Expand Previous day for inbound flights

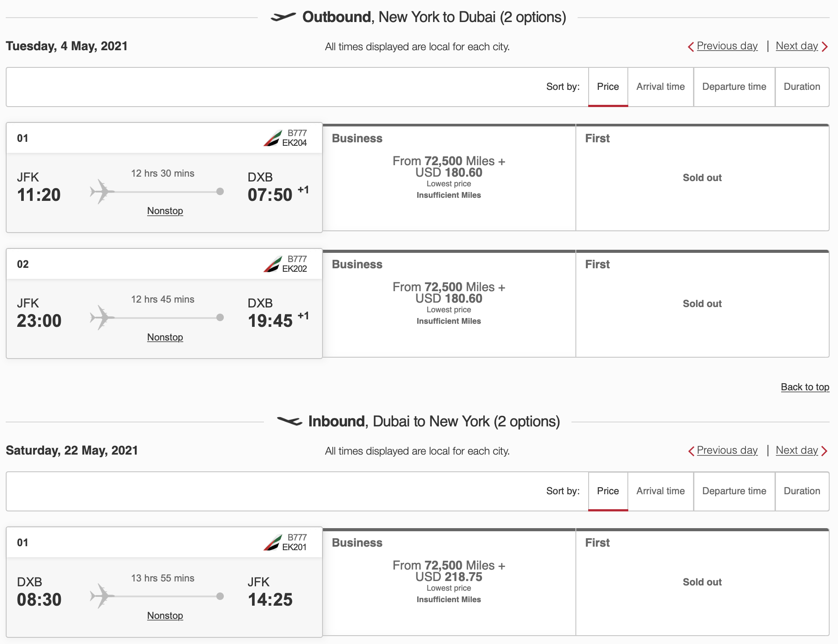pyautogui.click(x=727, y=450)
